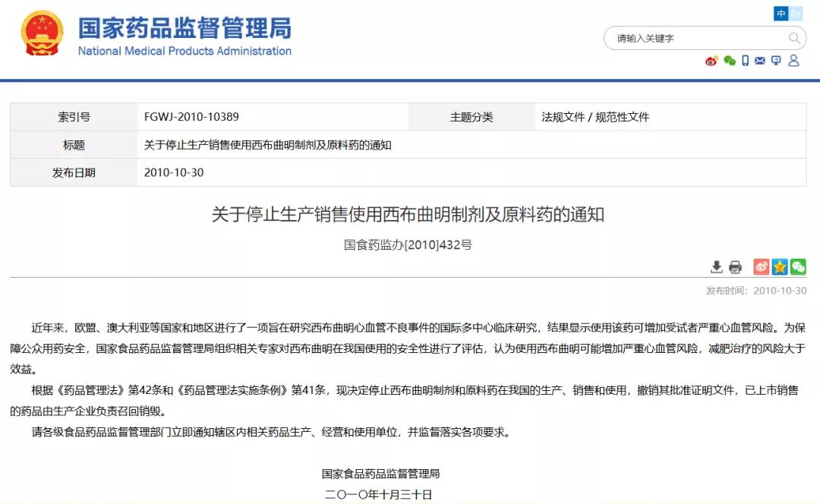
Task: Select document number 国食药监办[2010]432号
Action: tap(408, 244)
